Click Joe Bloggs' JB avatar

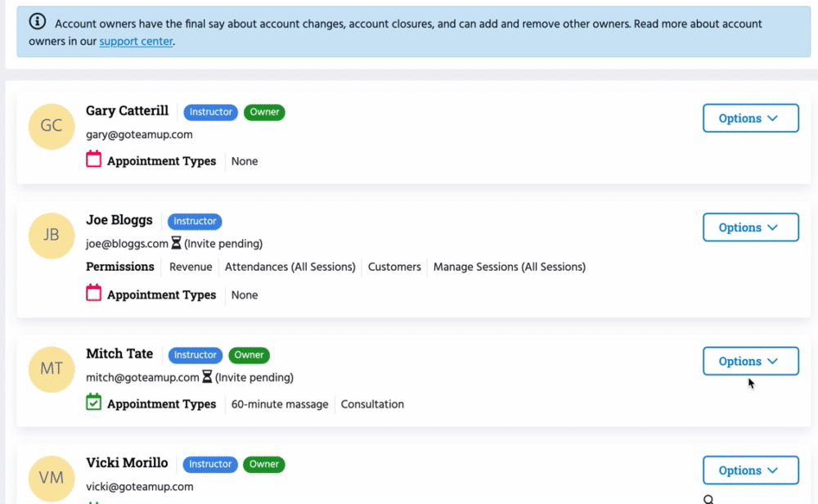51,235
